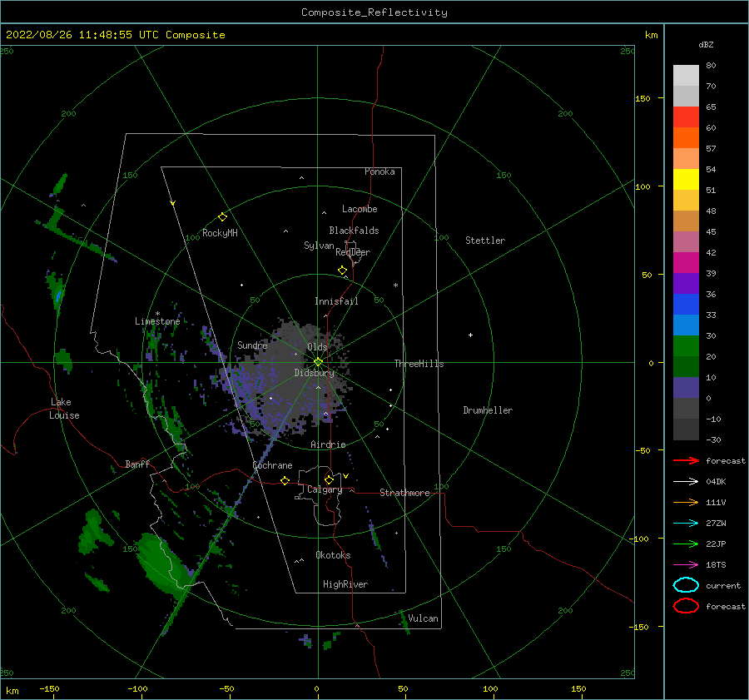Select the orange 111V arrow icon
The width and height of the screenshot is (749, 700).
click(686, 502)
